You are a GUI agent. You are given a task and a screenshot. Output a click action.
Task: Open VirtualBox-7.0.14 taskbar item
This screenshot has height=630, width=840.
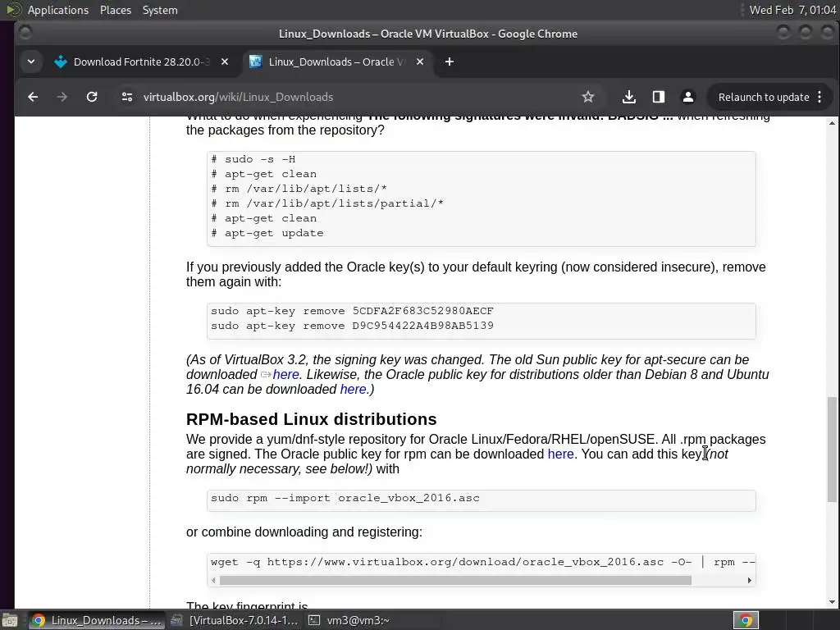point(234,620)
